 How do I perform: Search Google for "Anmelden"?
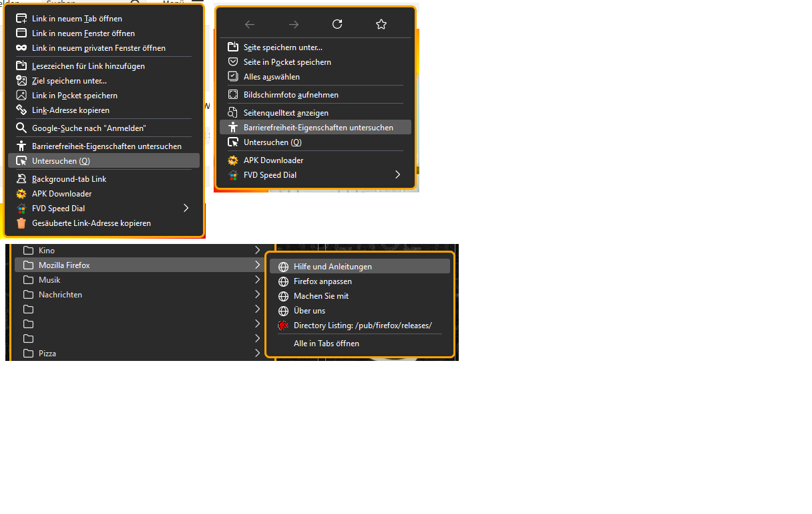pyautogui.click(x=104, y=128)
